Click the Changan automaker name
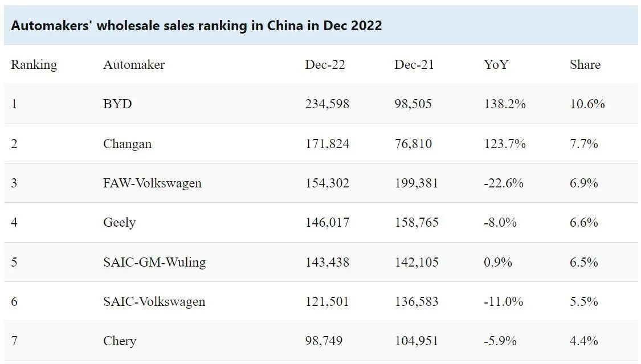 coord(127,144)
